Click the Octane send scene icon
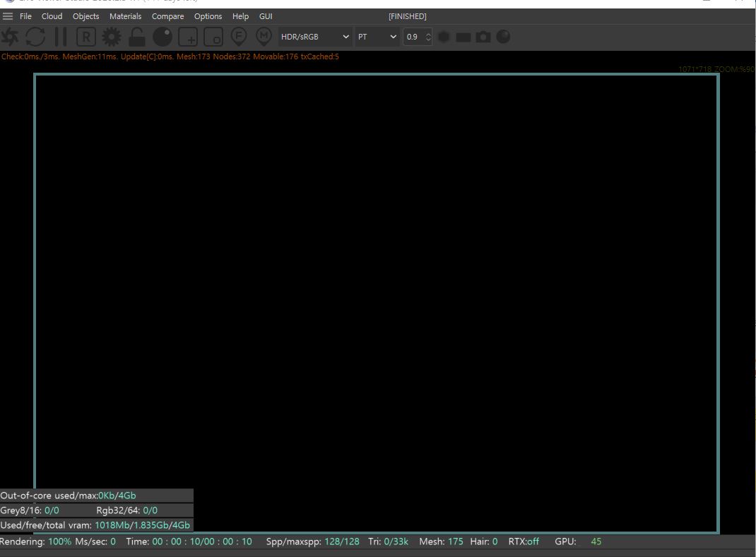Screen dimensions: 756x557 (x=10, y=37)
